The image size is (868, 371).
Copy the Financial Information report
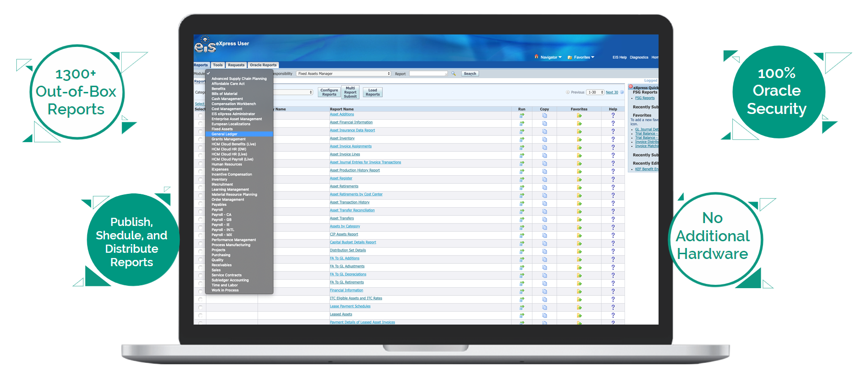tap(544, 292)
